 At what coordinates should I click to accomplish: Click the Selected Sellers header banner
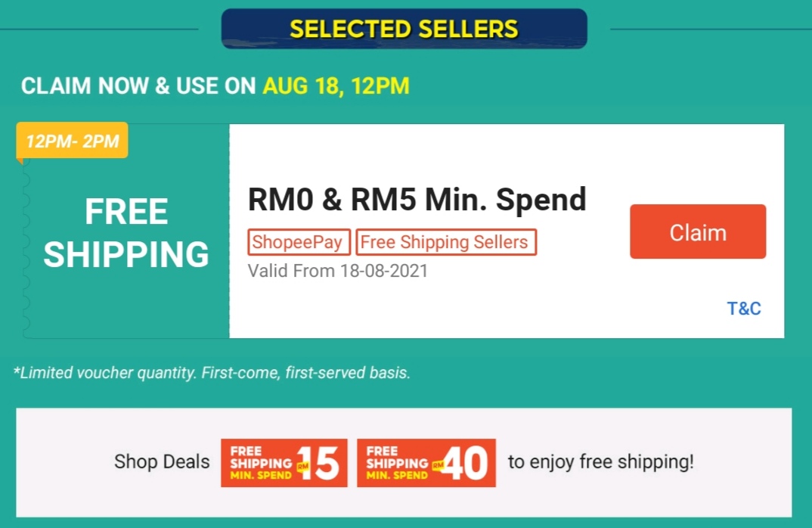pyautogui.click(x=404, y=30)
